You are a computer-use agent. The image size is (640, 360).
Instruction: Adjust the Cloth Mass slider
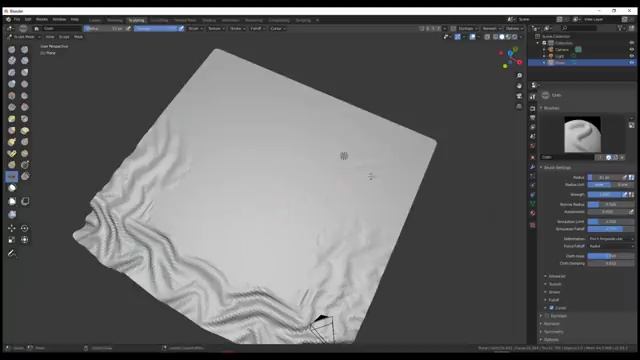click(x=611, y=256)
